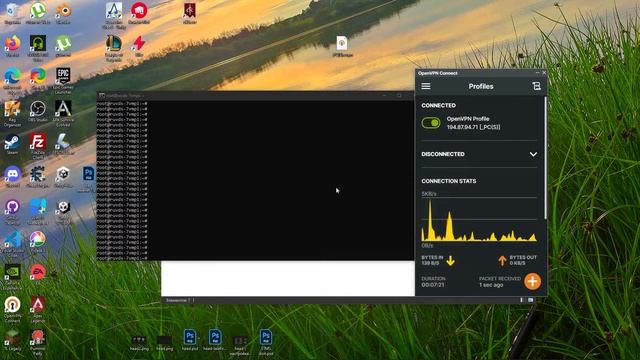
Task: Open OBS Studio desktop shortcut
Action: coord(38,111)
